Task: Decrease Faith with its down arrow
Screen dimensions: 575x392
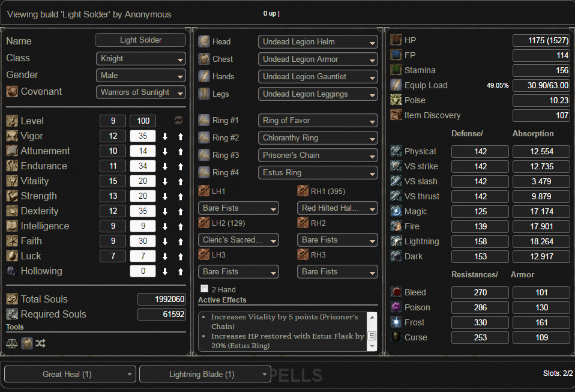Action: coord(165,242)
